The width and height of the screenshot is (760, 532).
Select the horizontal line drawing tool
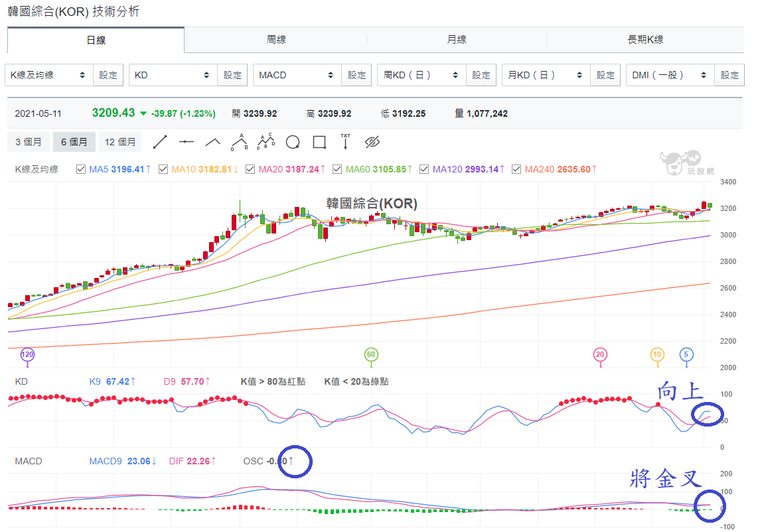coord(186,142)
